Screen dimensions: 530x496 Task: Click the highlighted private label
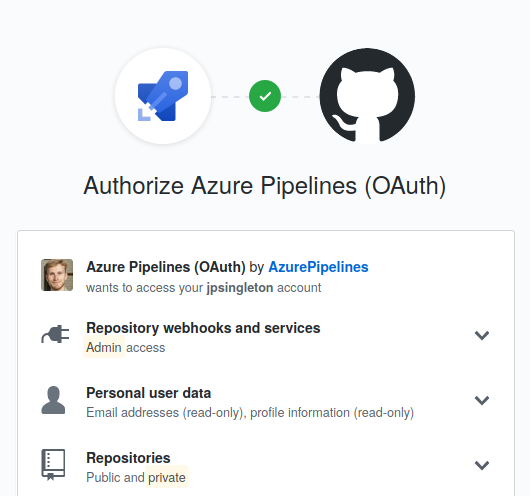click(x=167, y=477)
